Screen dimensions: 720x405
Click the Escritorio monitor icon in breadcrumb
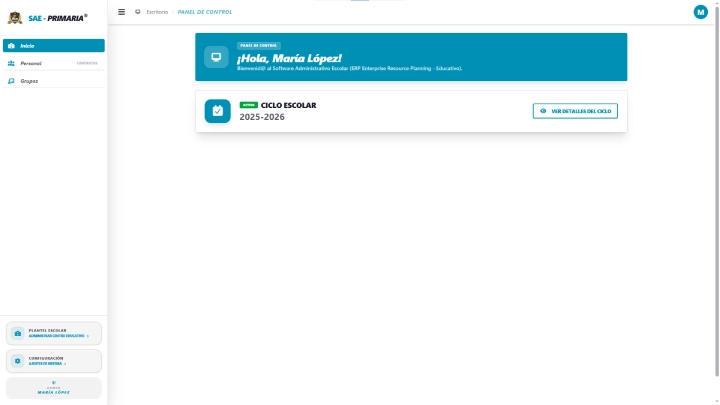click(138, 12)
